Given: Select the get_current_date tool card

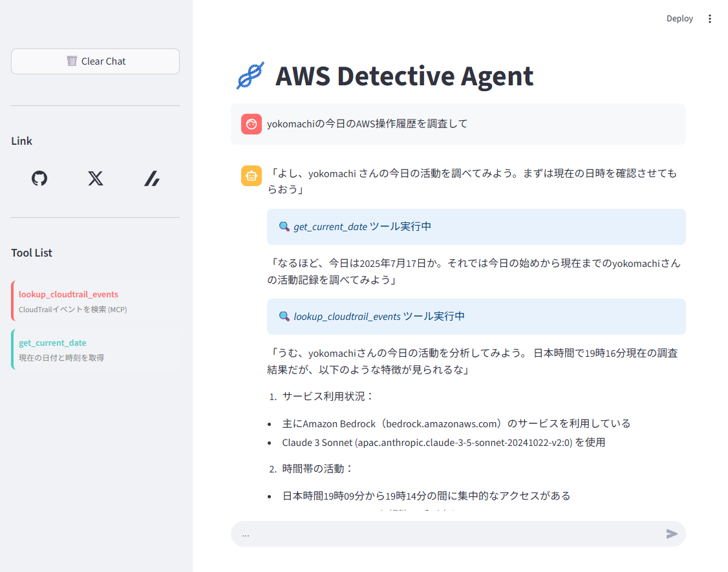Looking at the screenshot, I should click(95, 350).
